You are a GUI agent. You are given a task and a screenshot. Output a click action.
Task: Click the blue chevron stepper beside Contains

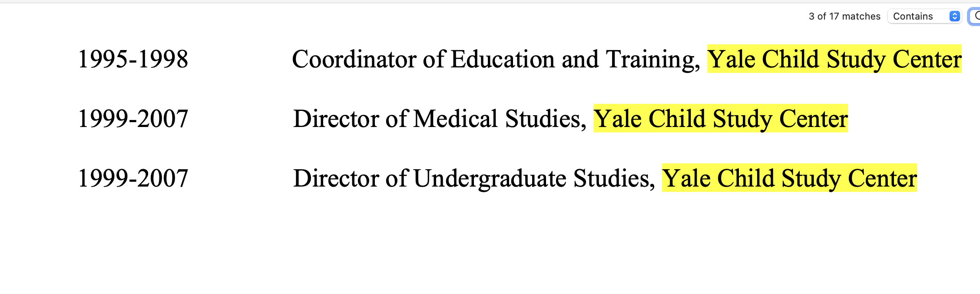pos(954,17)
